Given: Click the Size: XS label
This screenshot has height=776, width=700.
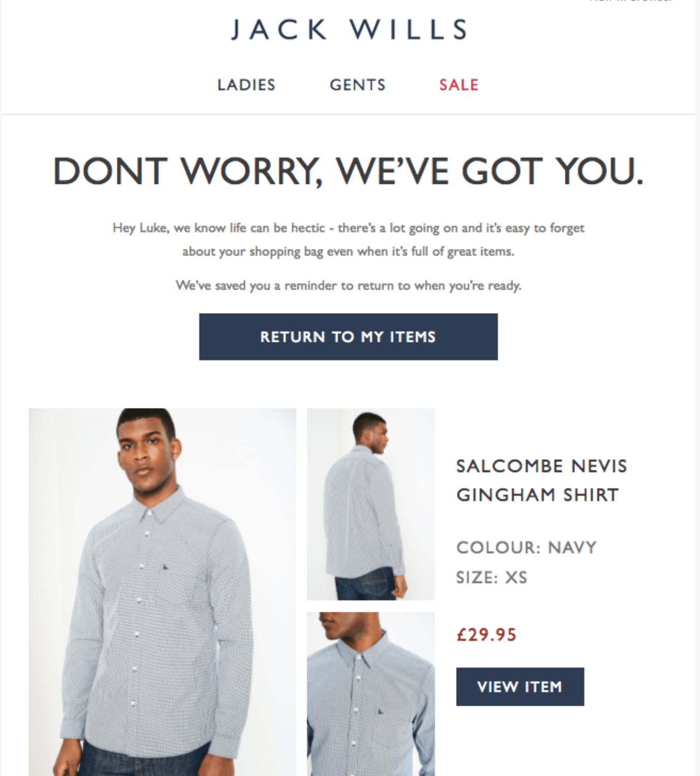Looking at the screenshot, I should coord(492,577).
